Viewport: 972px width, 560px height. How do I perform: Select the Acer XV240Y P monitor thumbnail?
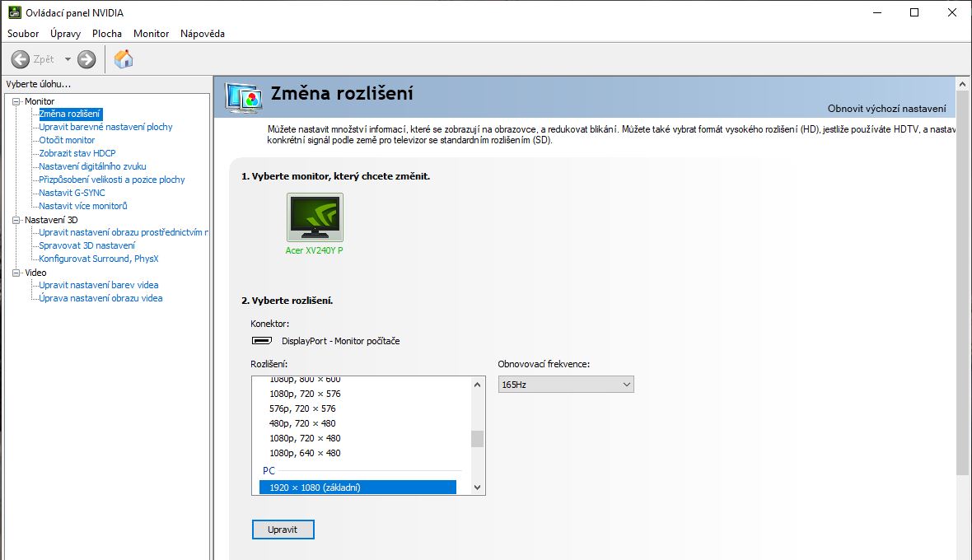pyautogui.click(x=315, y=217)
